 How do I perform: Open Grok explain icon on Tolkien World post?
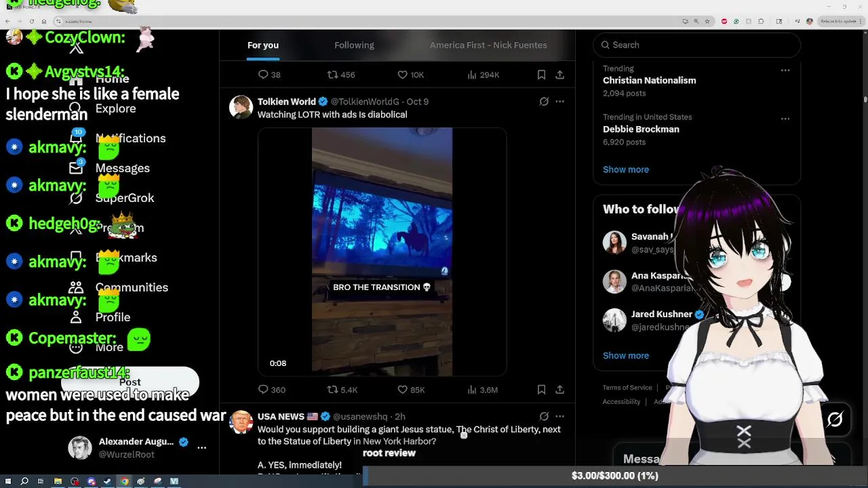click(544, 102)
